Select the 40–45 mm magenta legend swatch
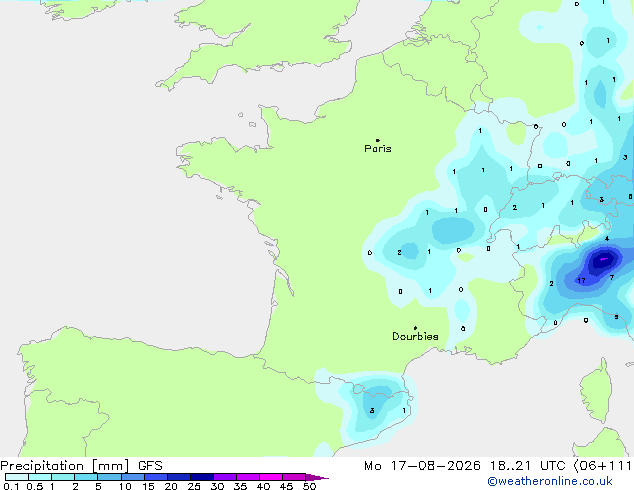This screenshot has height=490, width=634. pyautogui.click(x=271, y=477)
